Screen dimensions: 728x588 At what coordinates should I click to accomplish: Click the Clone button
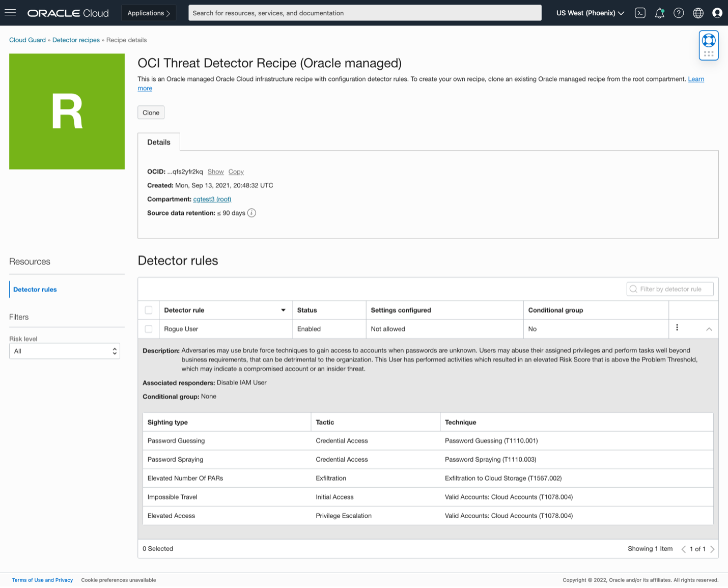click(151, 113)
